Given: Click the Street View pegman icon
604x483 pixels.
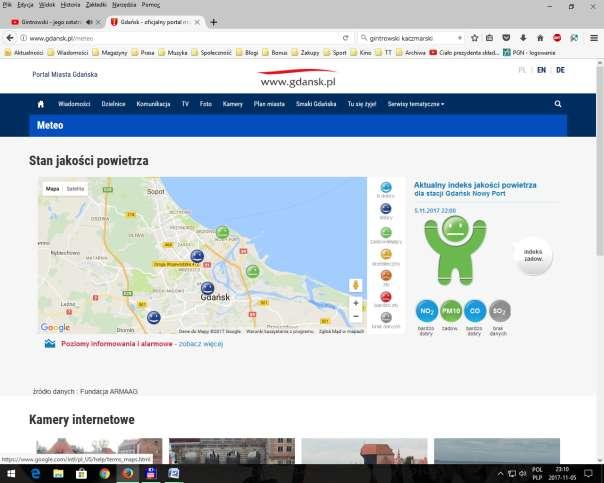Looking at the screenshot, I should point(356,285).
